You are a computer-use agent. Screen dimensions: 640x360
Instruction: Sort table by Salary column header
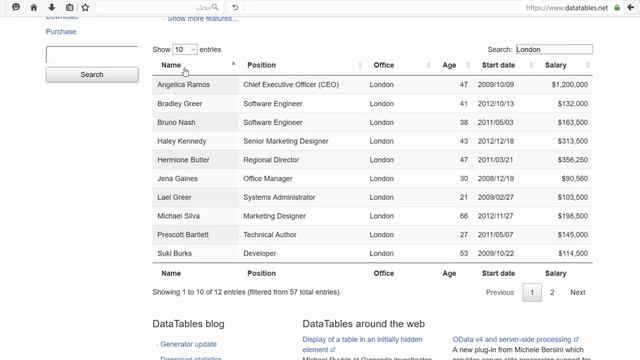coord(564,65)
